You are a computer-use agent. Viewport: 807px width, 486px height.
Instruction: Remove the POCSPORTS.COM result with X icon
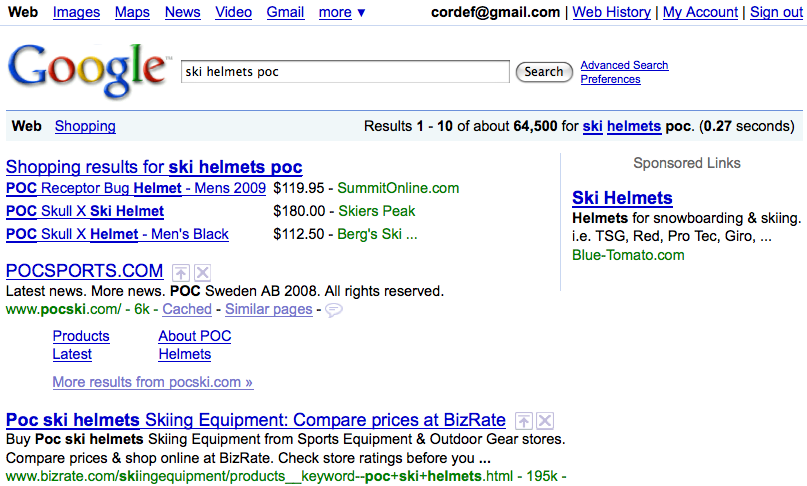202,272
